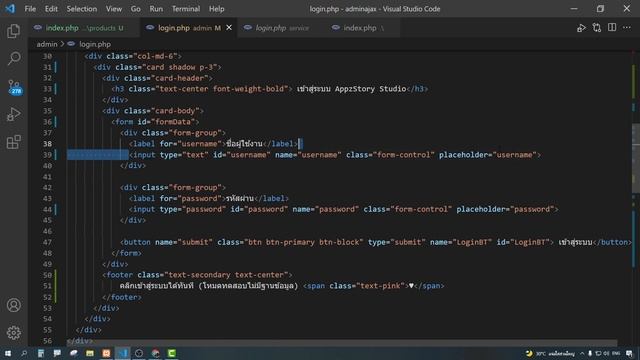Screen dimensions: 640x360
Task: Open the File Explorer taskbar icon
Action: click(90, 353)
